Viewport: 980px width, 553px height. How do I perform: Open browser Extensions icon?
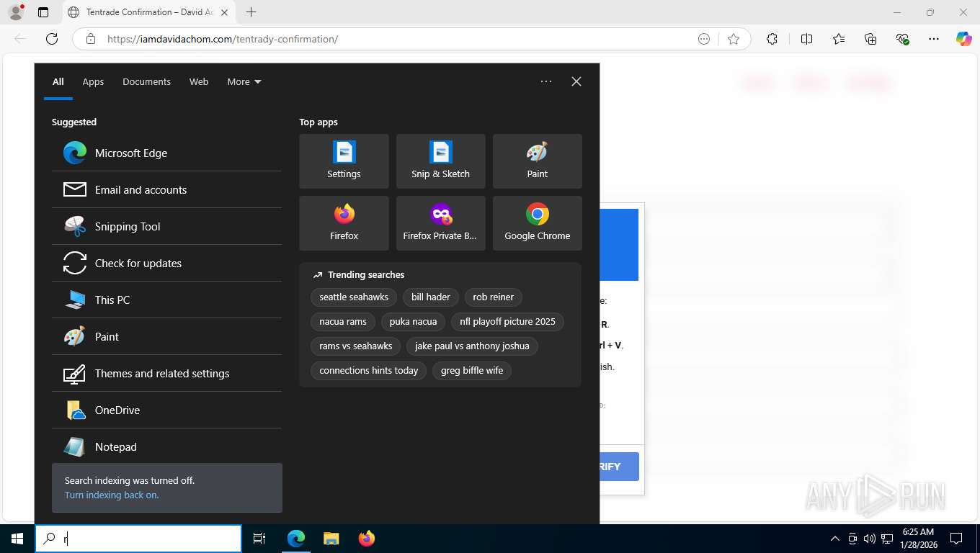coord(772,39)
